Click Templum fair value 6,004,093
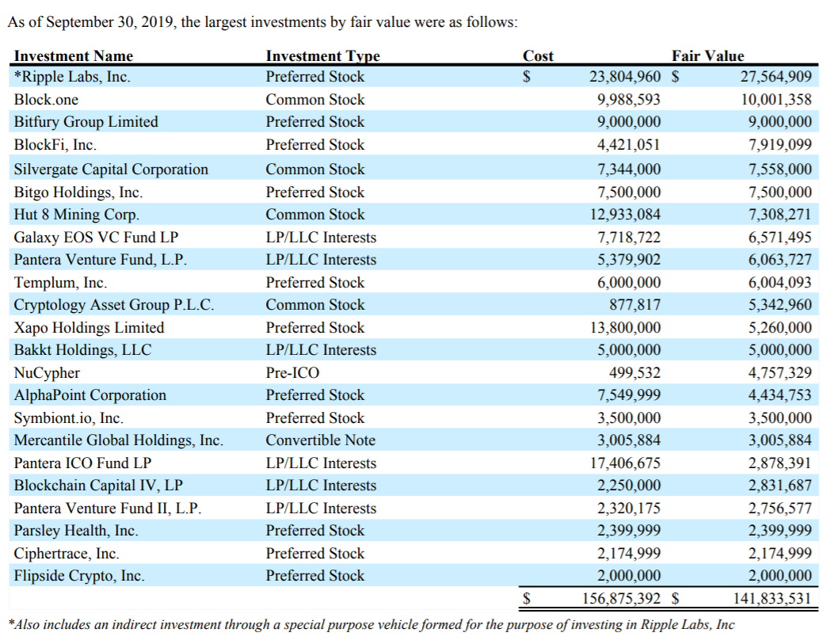Screen dimensions: 823x644 click(780, 282)
